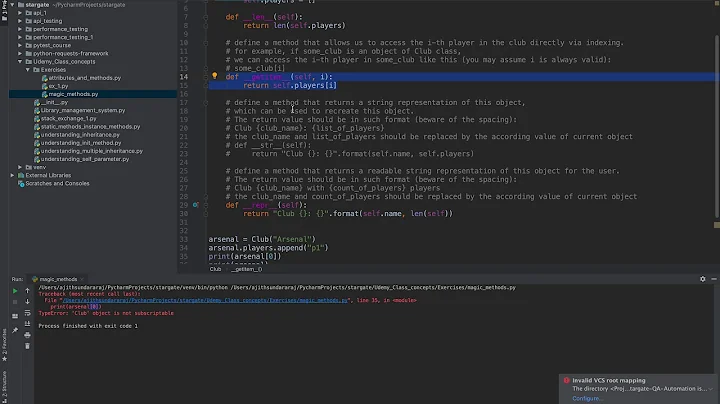Toggle the Project tool window tab
The height and width of the screenshot is (404, 720).
4,10
